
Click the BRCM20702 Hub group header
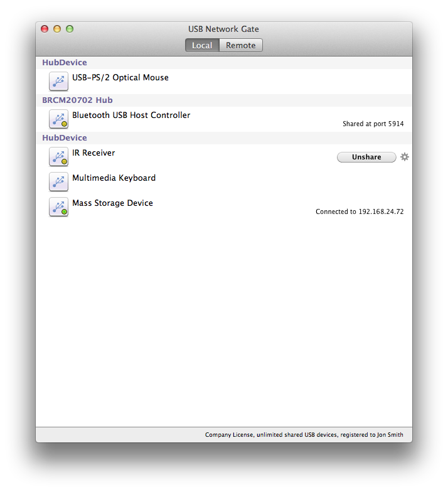(77, 100)
